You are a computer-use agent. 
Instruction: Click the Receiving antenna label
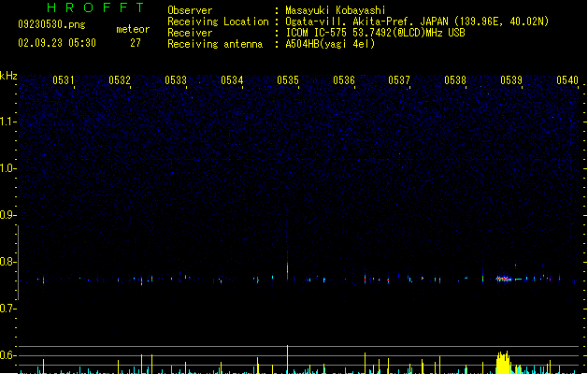[215, 44]
